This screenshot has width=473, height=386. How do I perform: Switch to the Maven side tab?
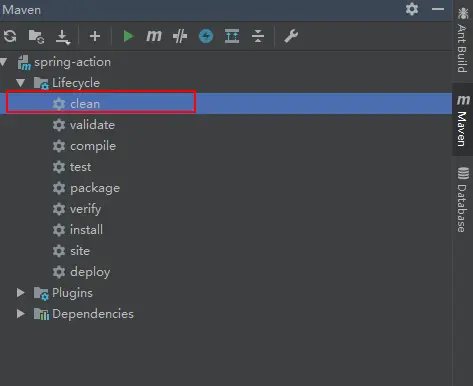point(462,120)
